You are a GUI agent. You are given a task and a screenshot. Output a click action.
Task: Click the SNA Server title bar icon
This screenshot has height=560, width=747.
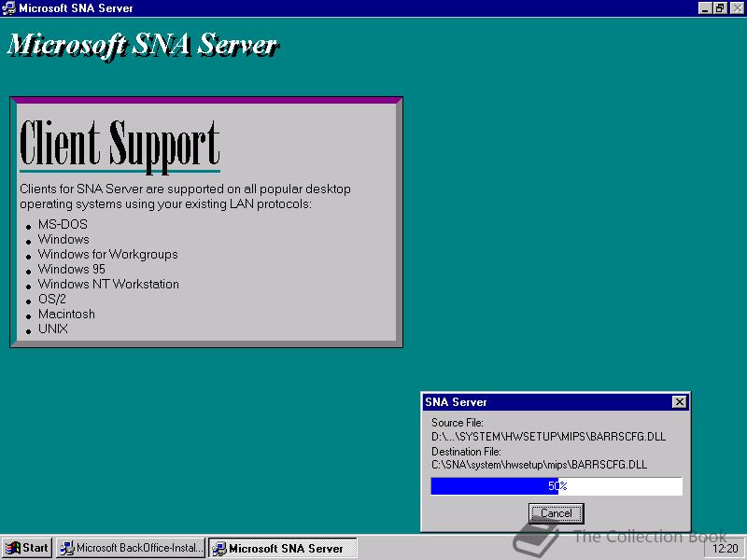coord(9,7)
